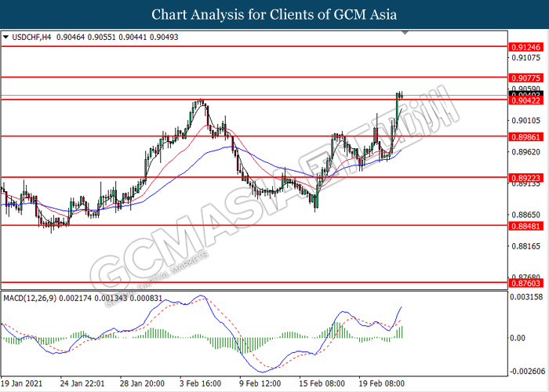549x392 pixels.
Task: Click the 0.88481 red price tag
Action: pyautogui.click(x=526, y=226)
